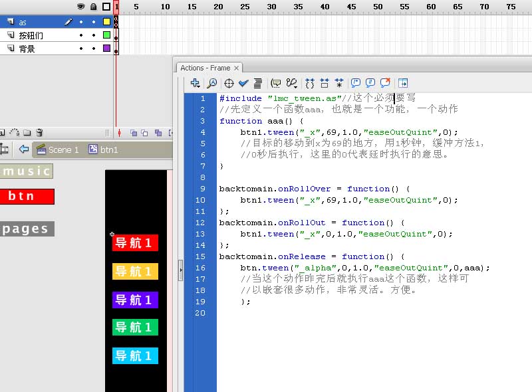The width and height of the screenshot is (532, 392).
Task: Click the yellow outline swatch of as layer
Action: click(x=106, y=22)
